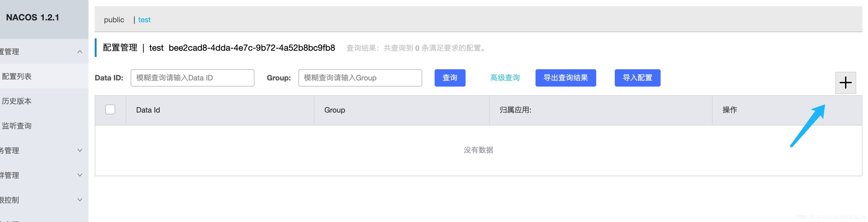This screenshot has height=222, width=868.
Task: Click the Group column header
Action: (334, 110)
